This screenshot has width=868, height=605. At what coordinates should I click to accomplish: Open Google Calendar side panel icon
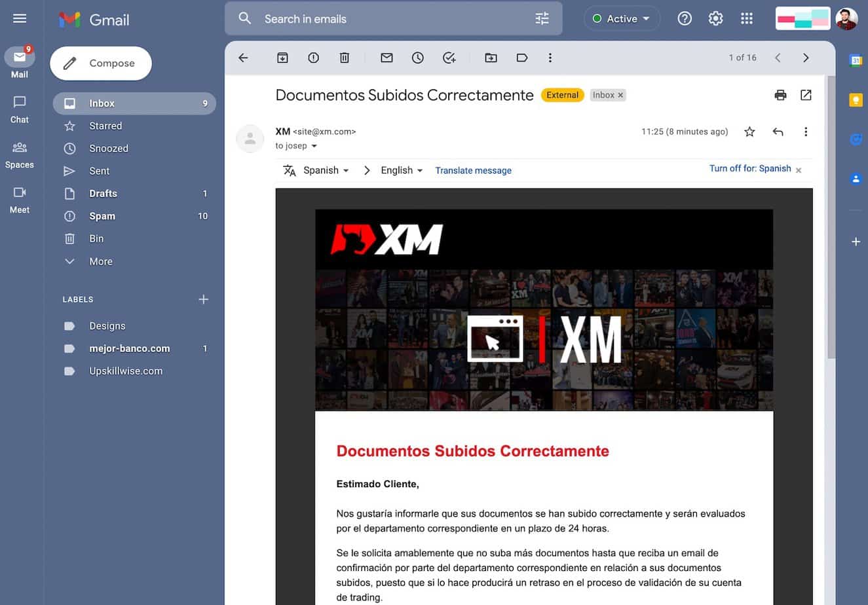856,60
